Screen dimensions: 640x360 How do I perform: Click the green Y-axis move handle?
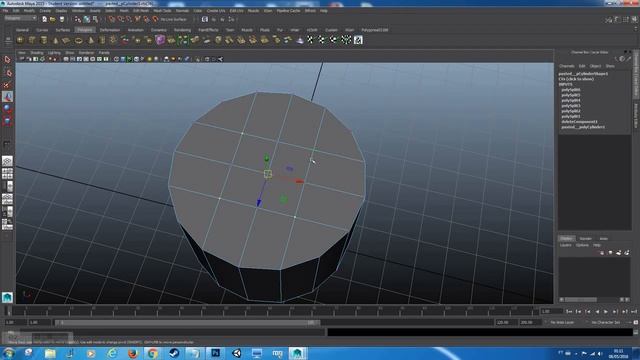pyautogui.click(x=267, y=158)
